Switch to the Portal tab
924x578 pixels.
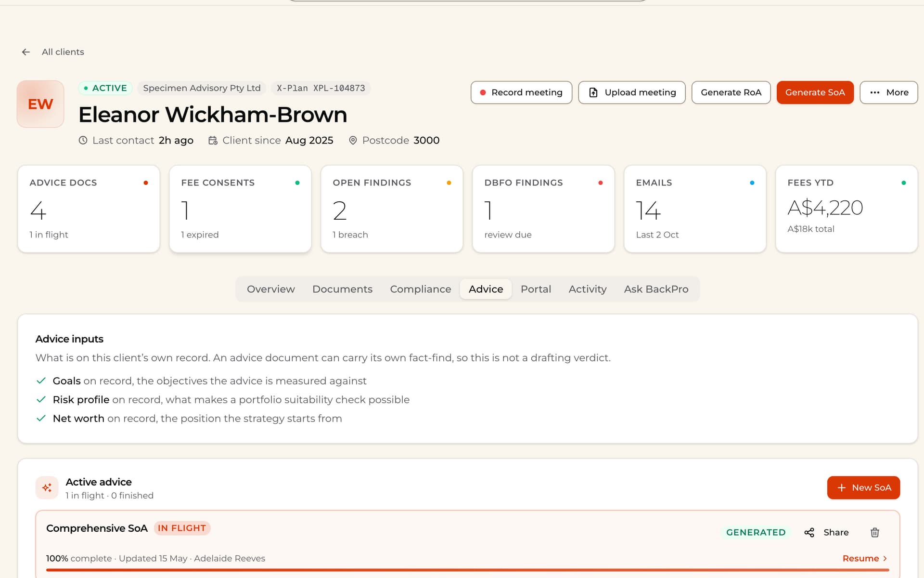[x=536, y=289]
